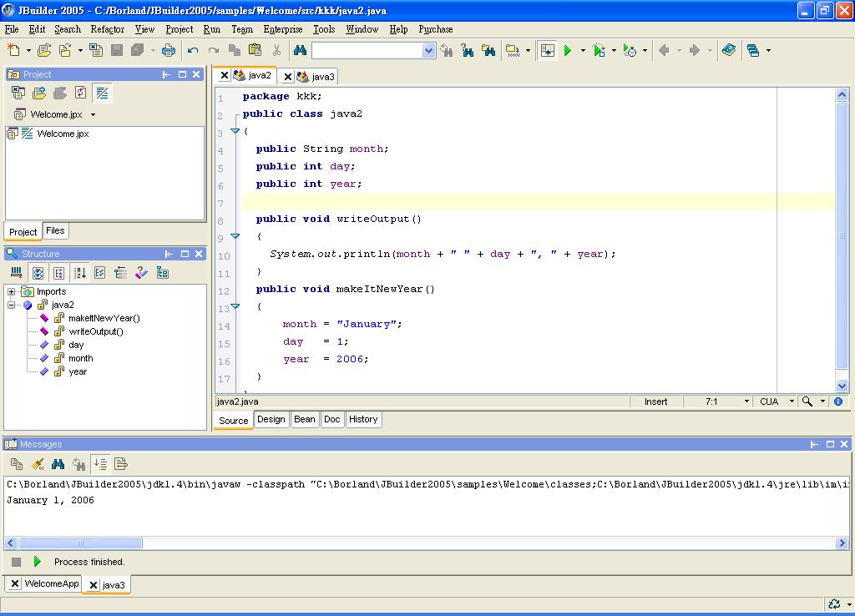Toggle the class hierarchy icon in Structure pane
The height and width of the screenshot is (616, 855).
tap(163, 273)
